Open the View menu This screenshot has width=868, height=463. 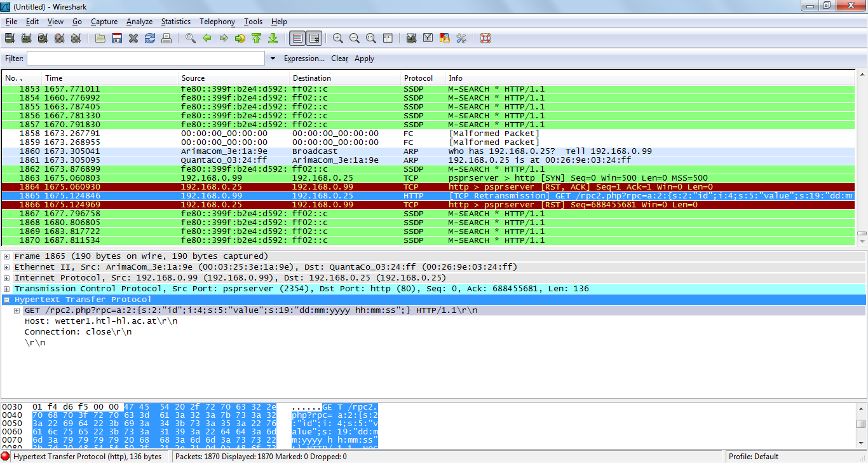click(x=56, y=22)
